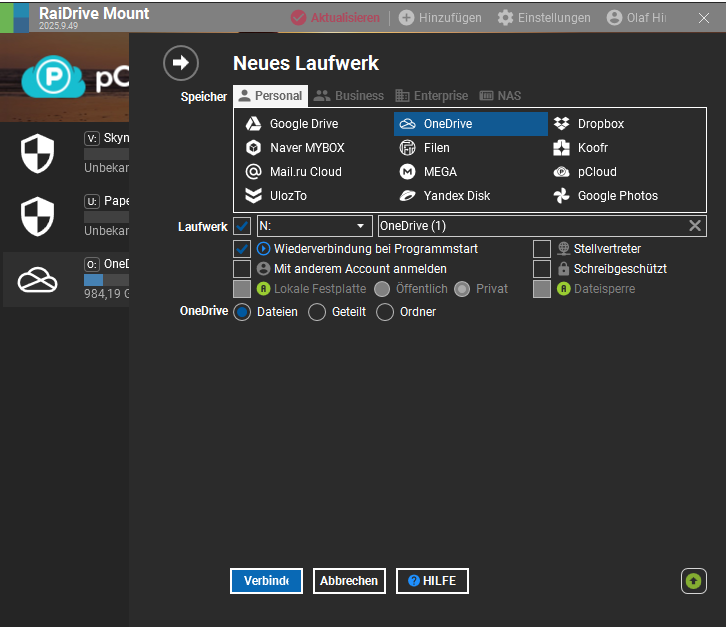Click the Google Photos pinwheel icon
Screen dimensions: 726x627
[561, 195]
